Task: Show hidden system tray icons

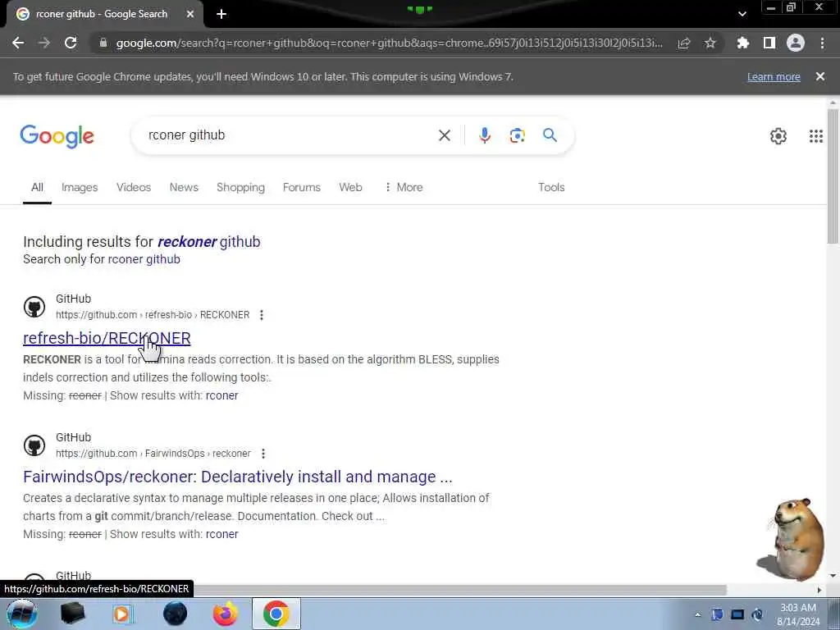Action: [x=697, y=614]
